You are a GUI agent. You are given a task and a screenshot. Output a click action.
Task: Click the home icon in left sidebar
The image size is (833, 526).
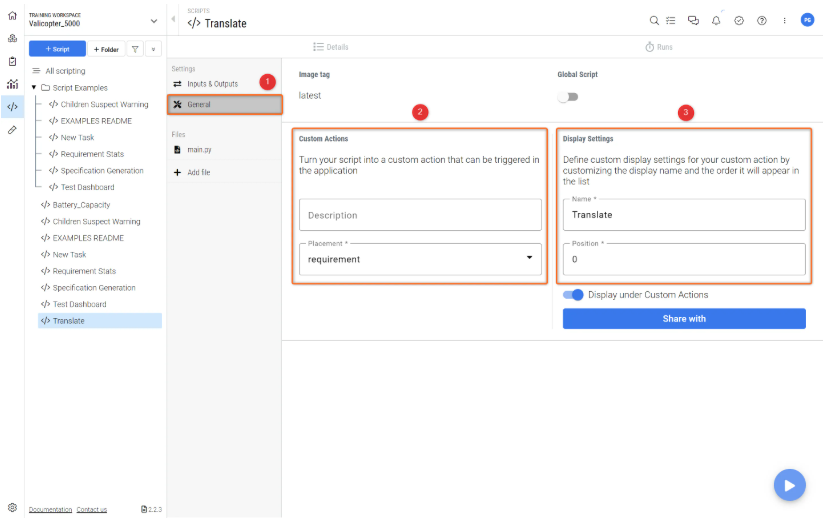coord(12,17)
